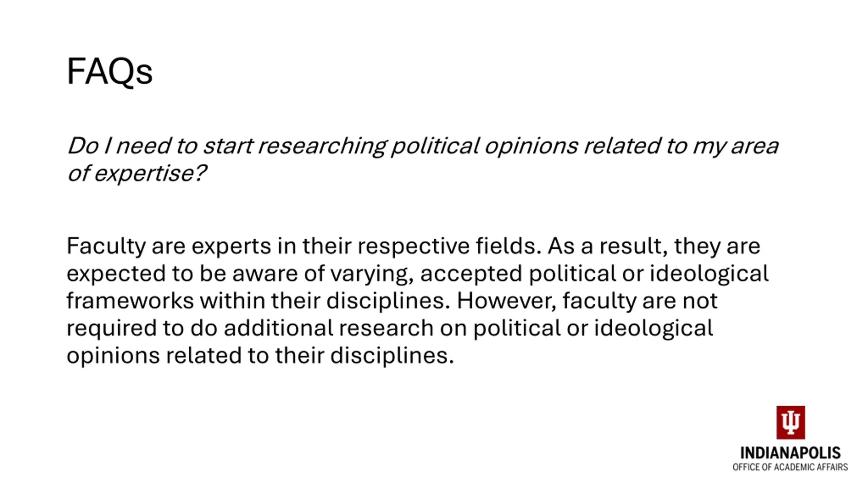Image resolution: width=868 pixels, height=488 pixels.
Task: Click the line beginning 'required to do additional'
Action: click(x=390, y=328)
